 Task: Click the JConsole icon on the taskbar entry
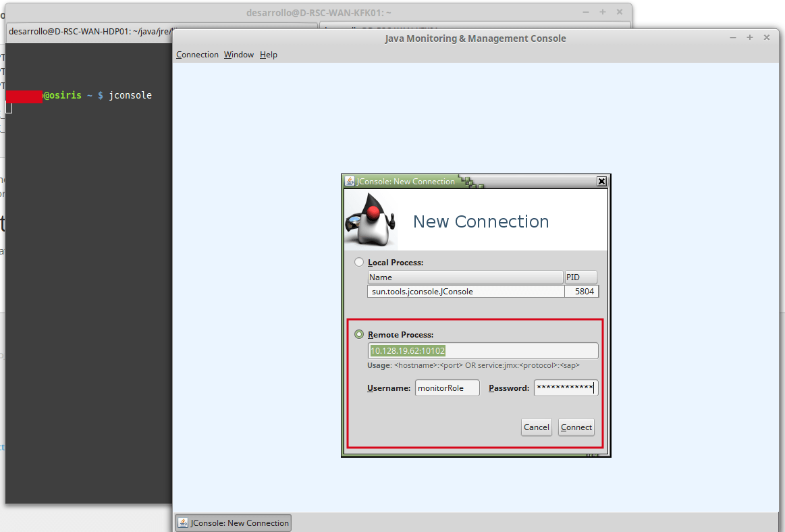coord(182,522)
